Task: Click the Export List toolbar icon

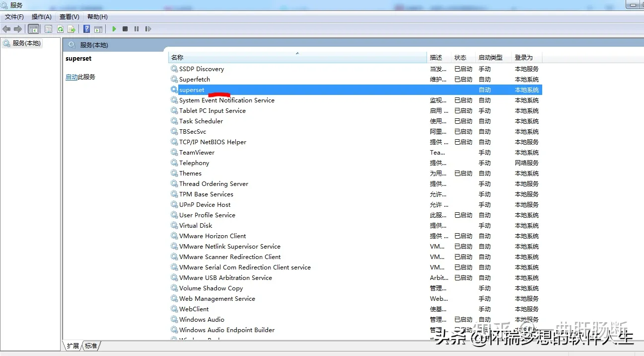Action: 72,29
